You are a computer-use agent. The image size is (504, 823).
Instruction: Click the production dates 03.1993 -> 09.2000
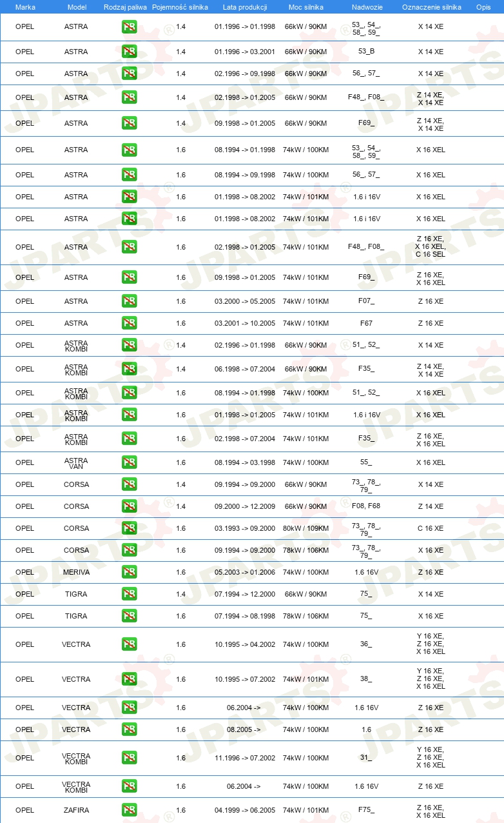point(245,528)
